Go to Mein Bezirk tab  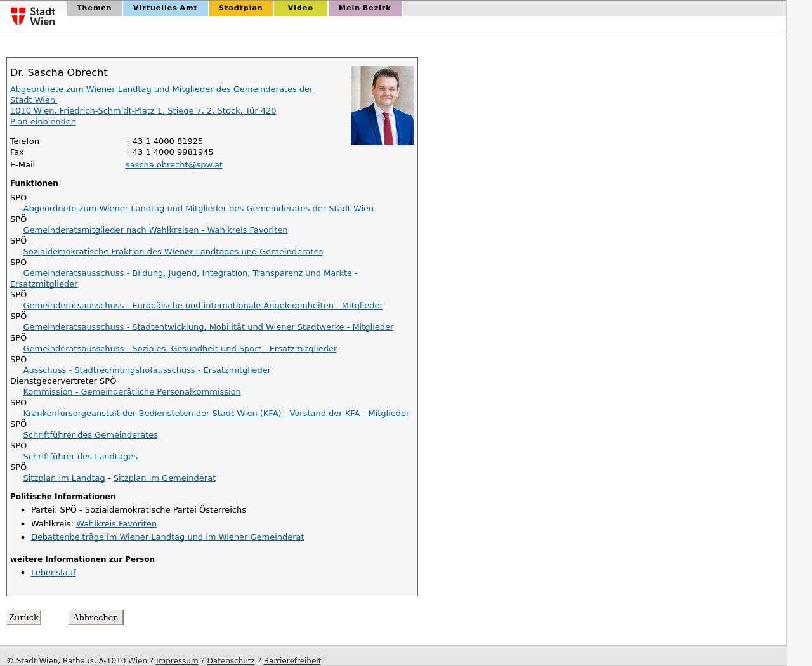[x=364, y=8]
